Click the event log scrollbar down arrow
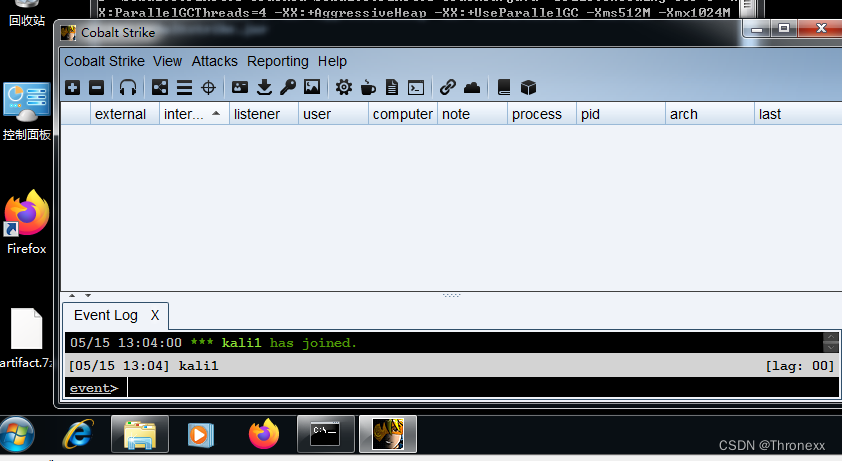Screen dimensions: 842x461 click(x=831, y=347)
